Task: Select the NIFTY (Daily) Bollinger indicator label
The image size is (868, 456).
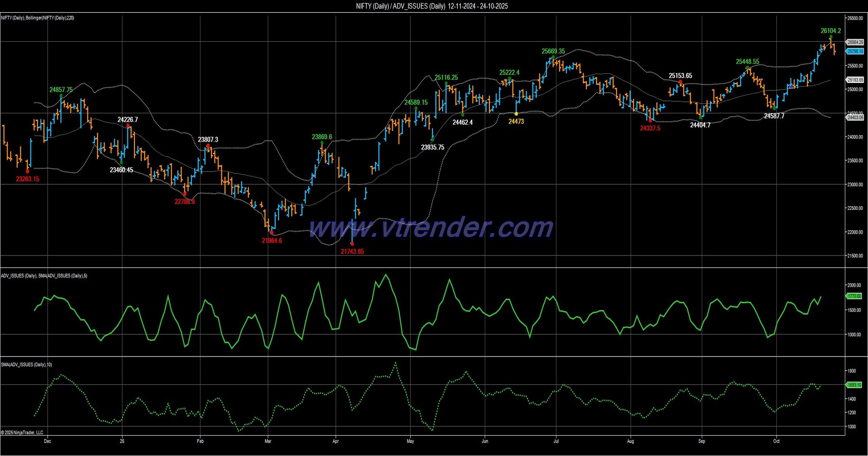Action: (x=37, y=18)
